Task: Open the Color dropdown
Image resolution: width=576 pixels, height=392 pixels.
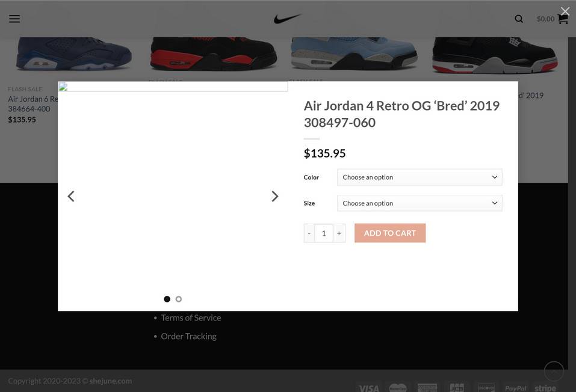Action: 420,177
